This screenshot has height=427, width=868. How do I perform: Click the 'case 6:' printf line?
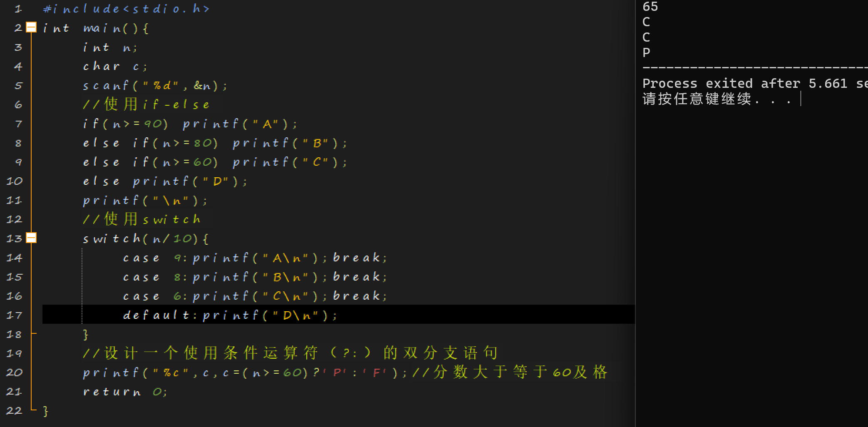(x=255, y=296)
